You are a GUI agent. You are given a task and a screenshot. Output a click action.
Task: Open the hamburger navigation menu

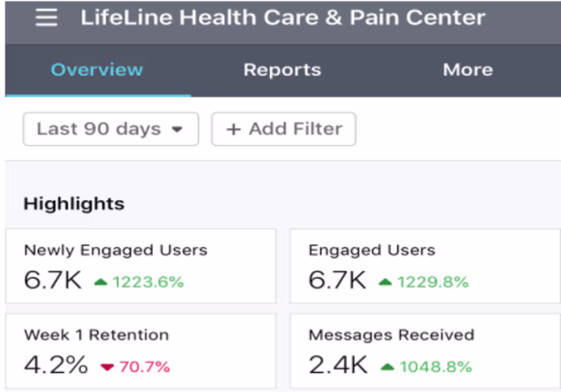[x=46, y=17]
